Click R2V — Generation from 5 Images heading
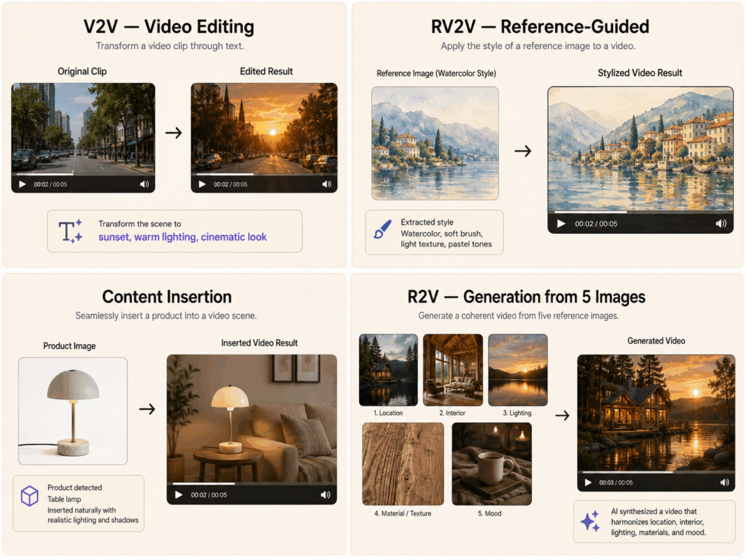The height and width of the screenshot is (560, 747). [x=526, y=297]
